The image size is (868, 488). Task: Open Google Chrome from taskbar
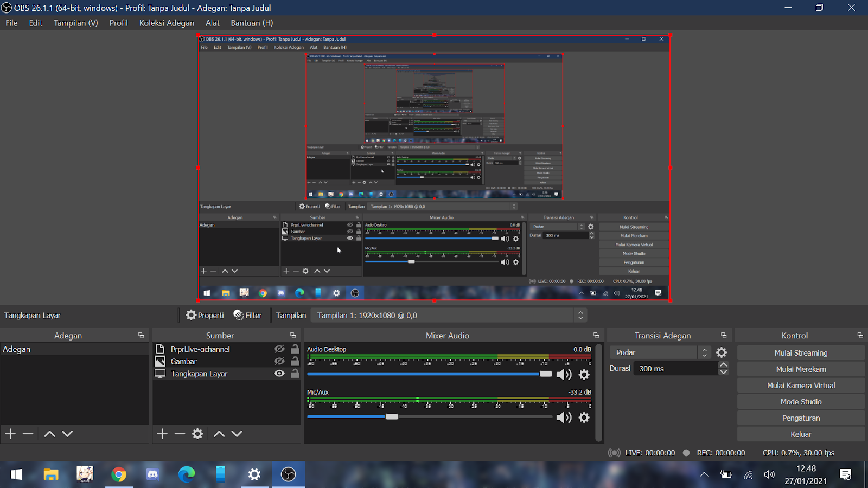[119, 474]
